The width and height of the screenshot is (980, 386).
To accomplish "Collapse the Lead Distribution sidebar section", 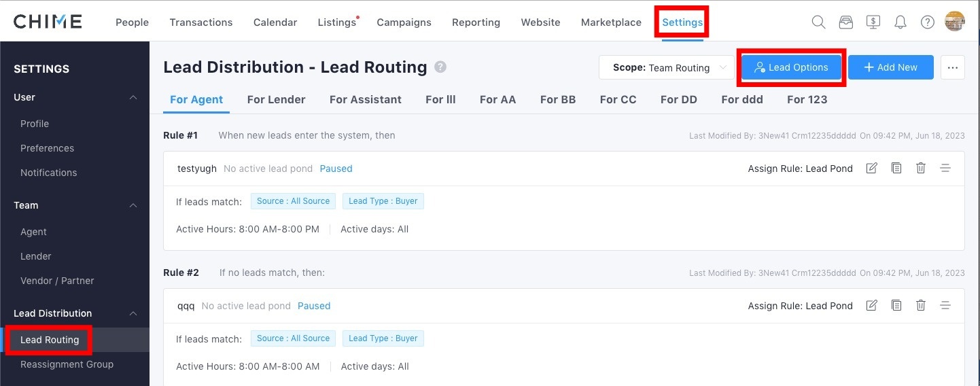I will [133, 313].
